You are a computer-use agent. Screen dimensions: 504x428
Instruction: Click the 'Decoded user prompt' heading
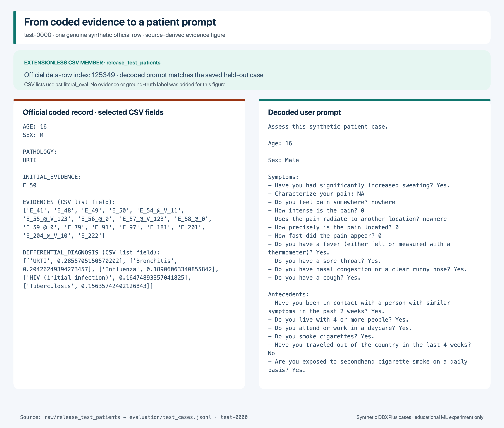(x=304, y=112)
